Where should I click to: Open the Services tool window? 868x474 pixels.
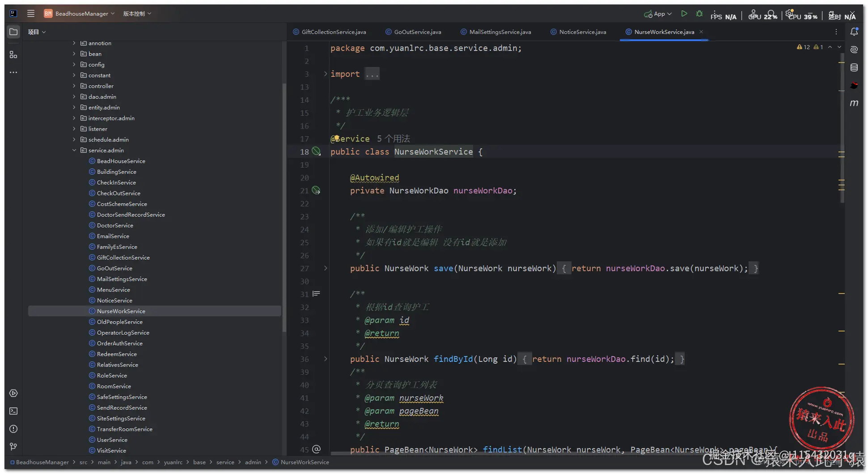pyautogui.click(x=13, y=393)
